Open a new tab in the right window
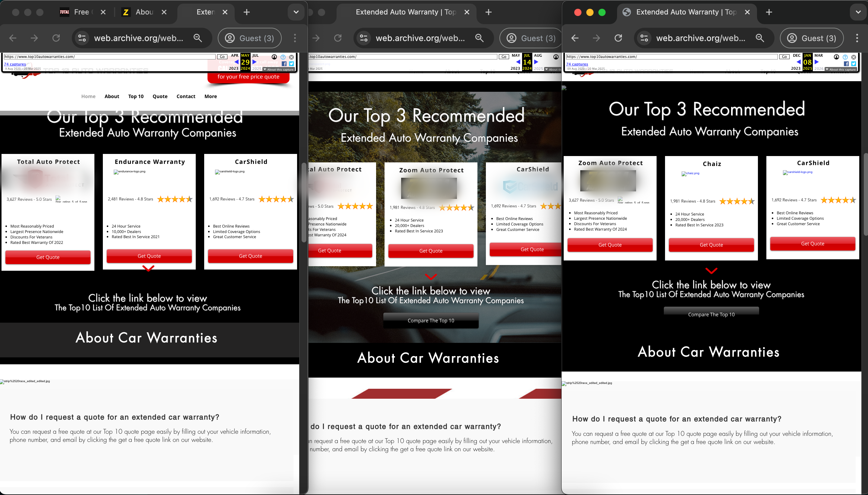 pos(769,12)
